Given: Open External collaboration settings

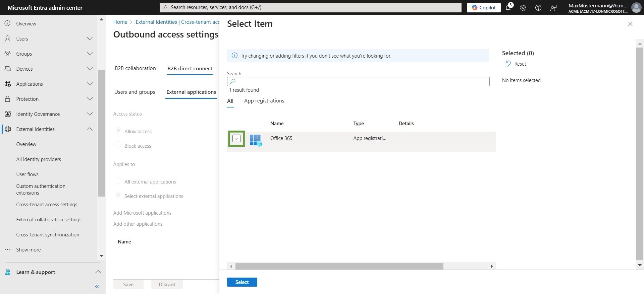Looking at the screenshot, I should point(49,220).
